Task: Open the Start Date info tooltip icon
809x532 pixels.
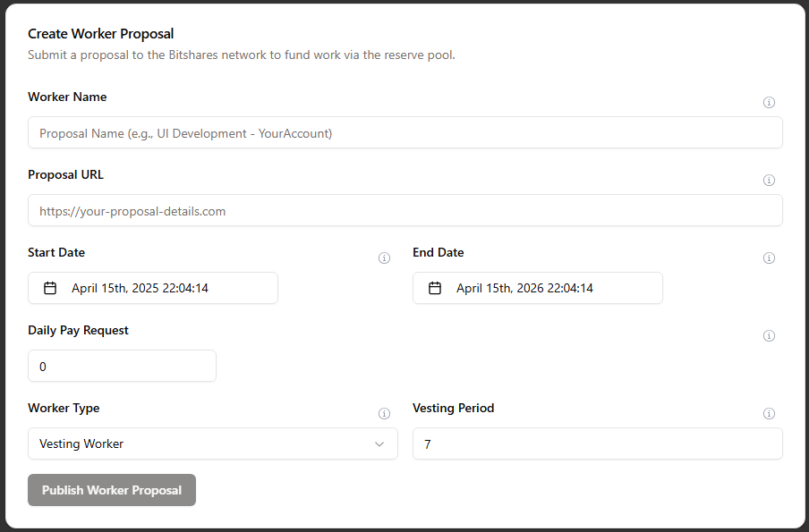Action: coord(384,258)
